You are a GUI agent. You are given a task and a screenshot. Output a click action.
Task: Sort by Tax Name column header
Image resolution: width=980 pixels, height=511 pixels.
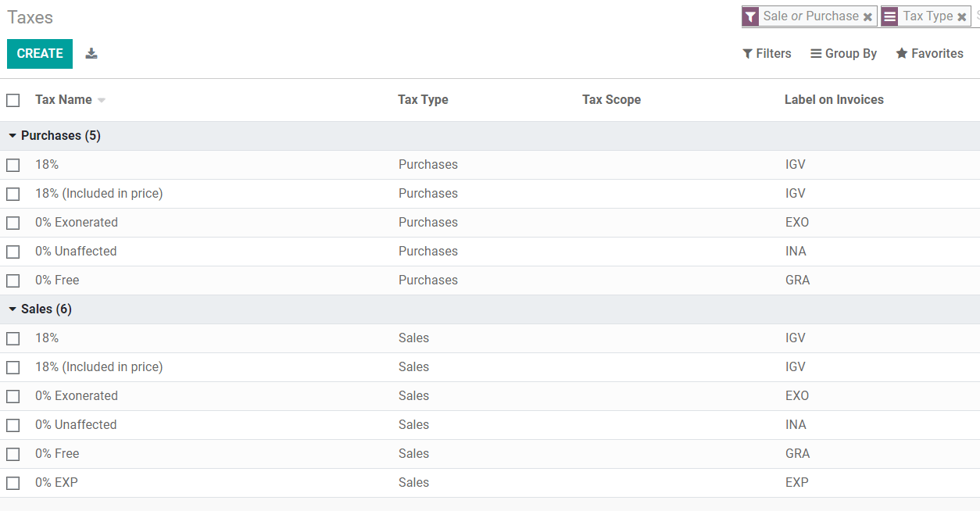coord(64,100)
